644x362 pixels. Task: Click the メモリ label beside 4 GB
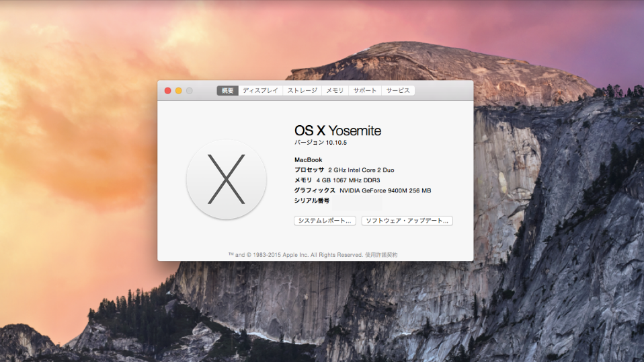303,180
